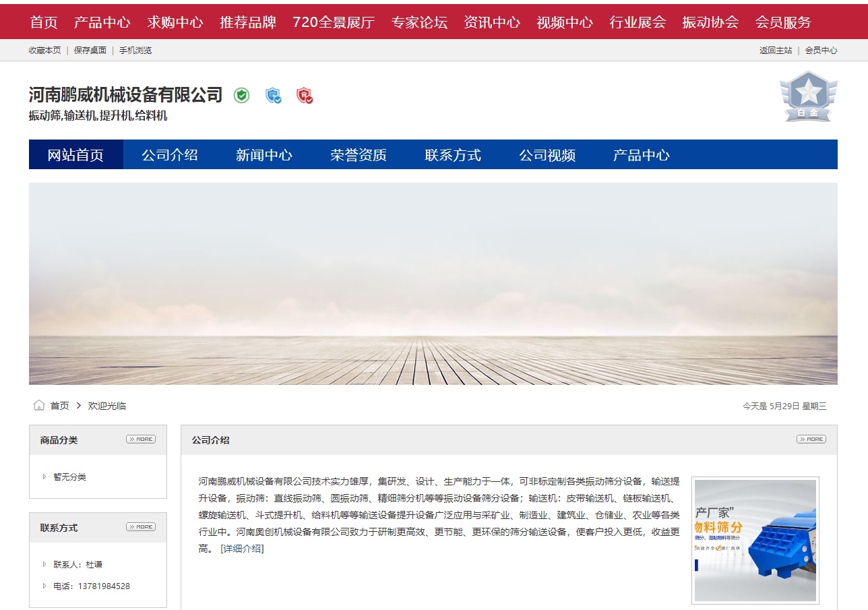The image size is (868, 610).
Task: Click the green verified shield badge
Action: coord(241,96)
